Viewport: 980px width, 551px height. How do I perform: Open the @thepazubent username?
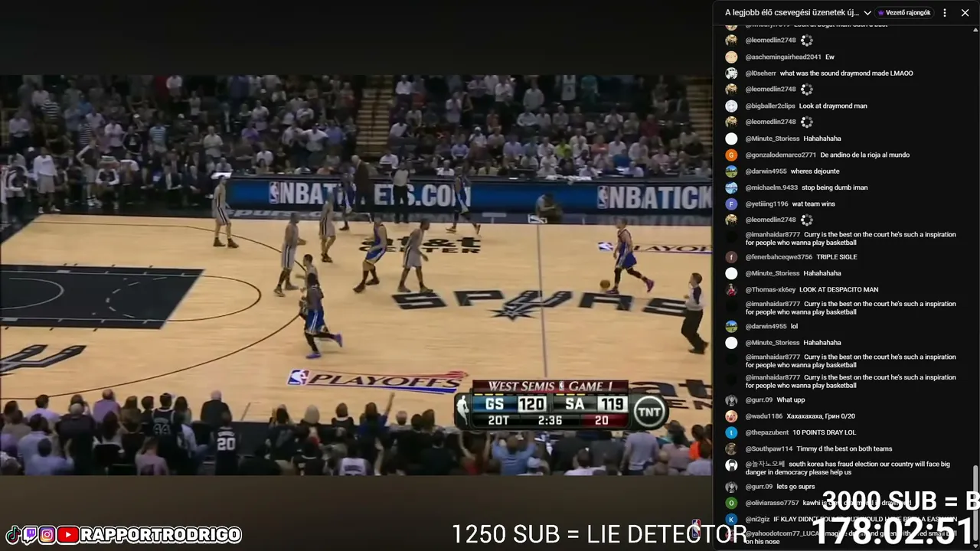click(x=767, y=432)
